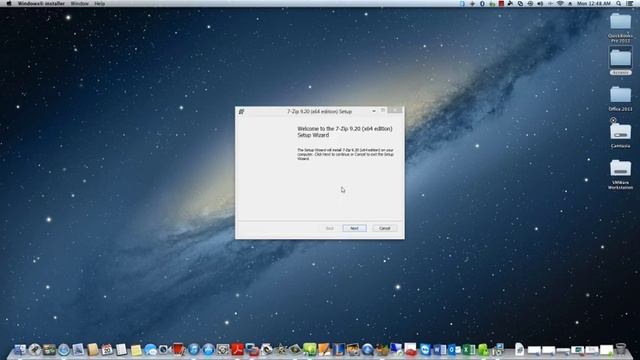Close the 7-Zip Setup window

[395, 110]
